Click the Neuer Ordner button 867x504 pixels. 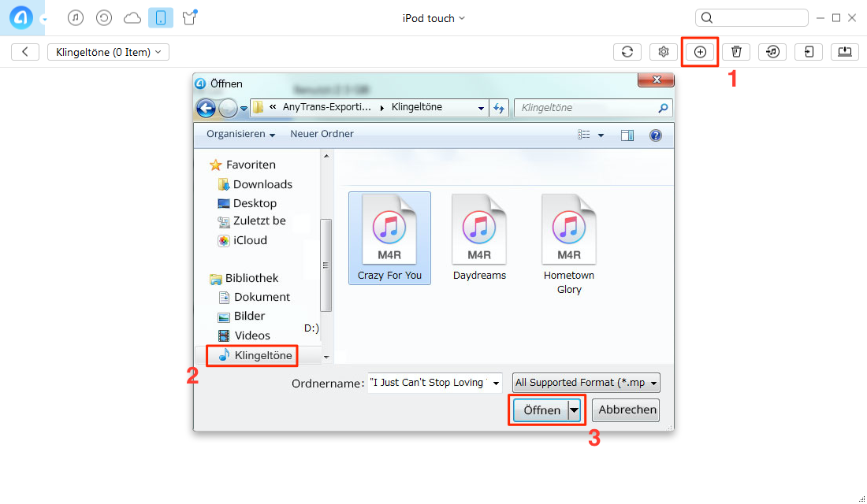(x=322, y=134)
